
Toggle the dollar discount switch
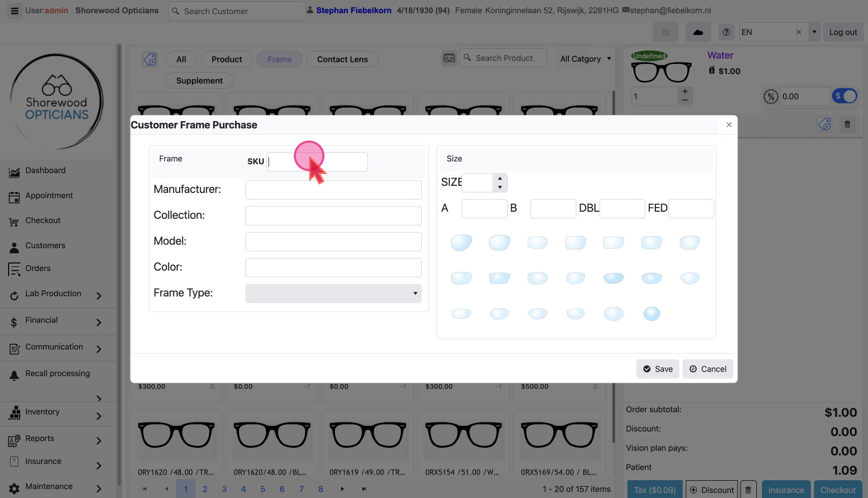845,96
